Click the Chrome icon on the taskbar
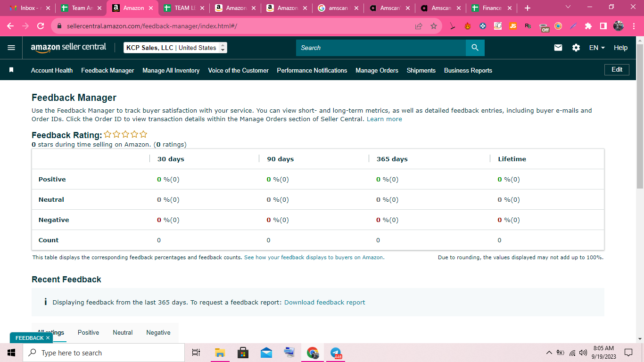The image size is (644, 362). [x=313, y=353]
